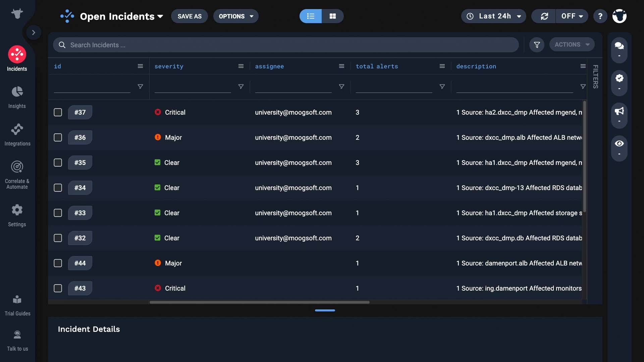Image resolution: width=644 pixels, height=362 pixels.
Task: Switch to grid view layout
Action: (x=333, y=16)
